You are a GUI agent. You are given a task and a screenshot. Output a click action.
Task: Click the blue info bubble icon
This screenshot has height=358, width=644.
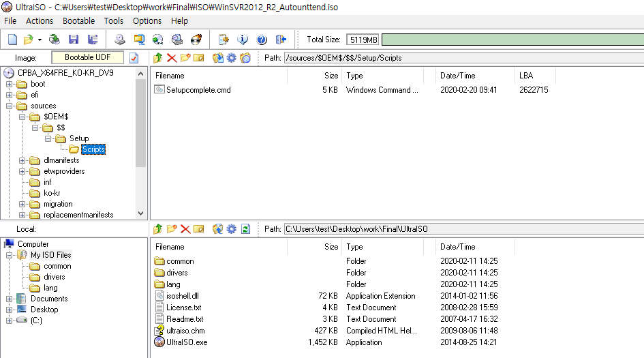[243, 40]
